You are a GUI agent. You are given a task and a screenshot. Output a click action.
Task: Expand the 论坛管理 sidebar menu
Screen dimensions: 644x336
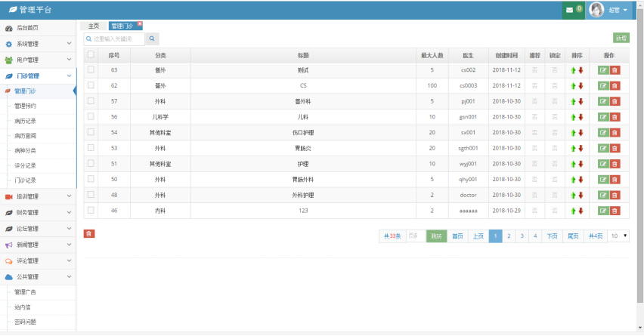pos(38,229)
